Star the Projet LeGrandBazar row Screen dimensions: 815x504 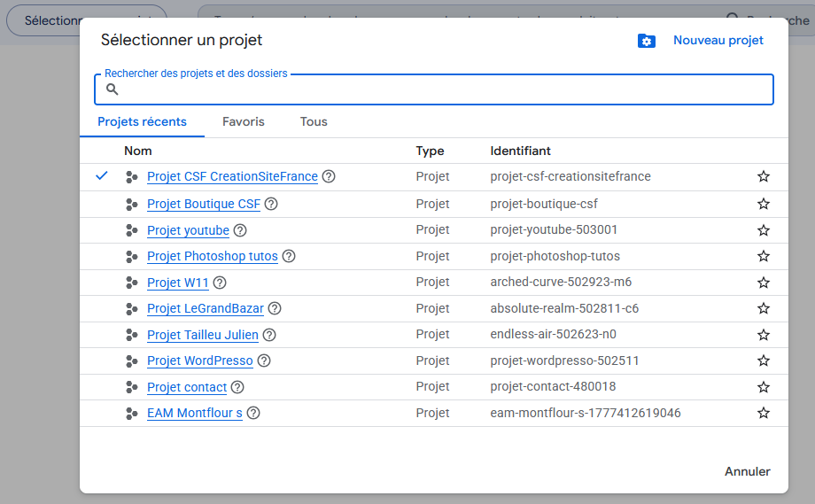[x=763, y=308]
